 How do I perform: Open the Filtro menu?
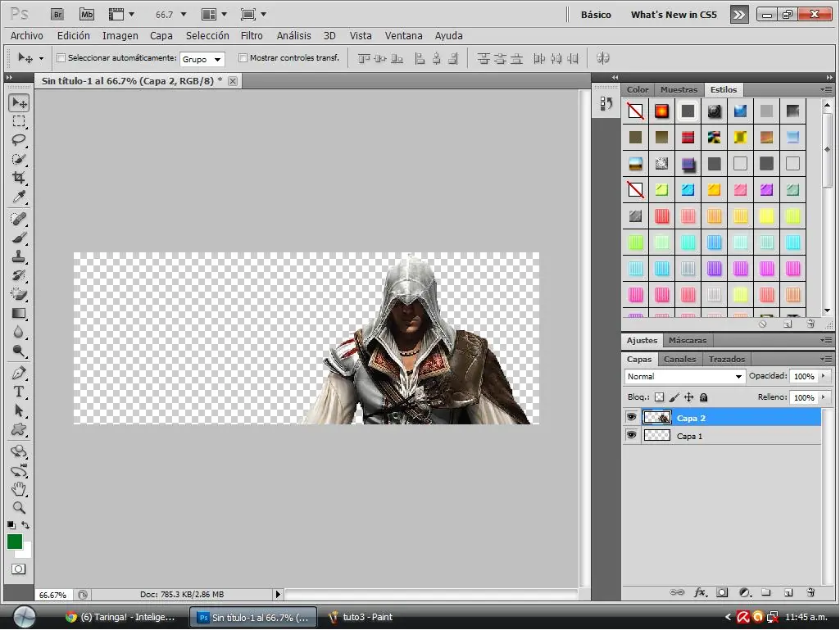coord(252,36)
